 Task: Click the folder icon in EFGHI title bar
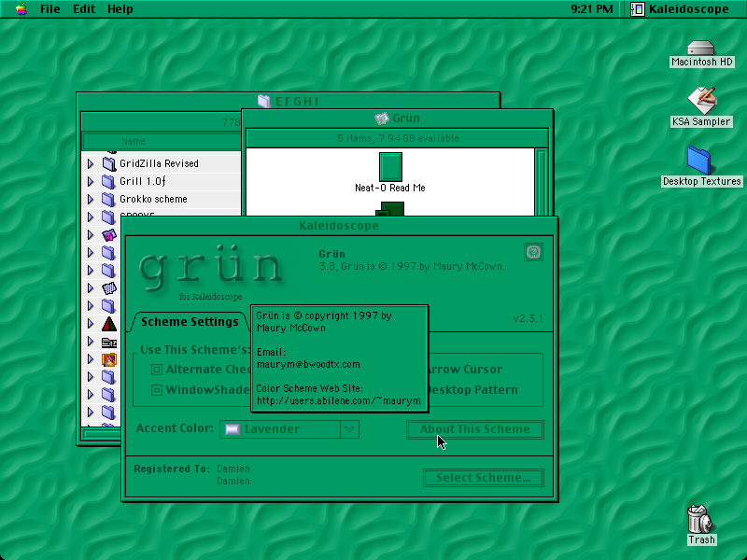click(x=264, y=101)
